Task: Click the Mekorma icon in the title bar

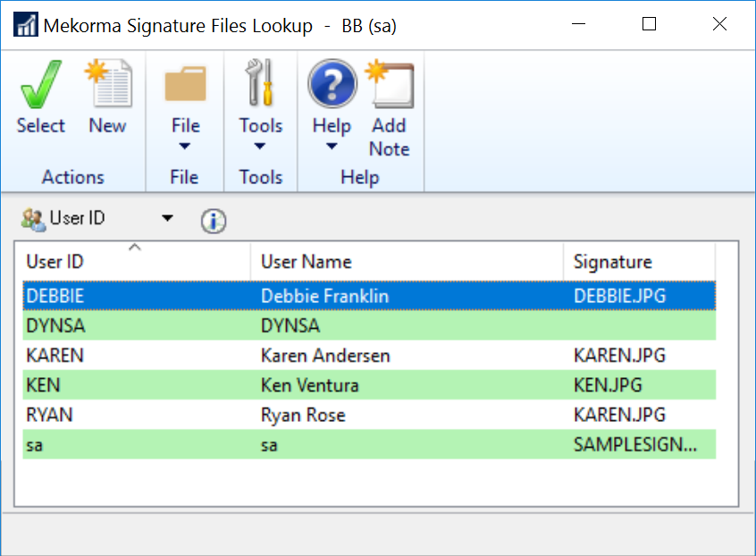Action: (25, 25)
